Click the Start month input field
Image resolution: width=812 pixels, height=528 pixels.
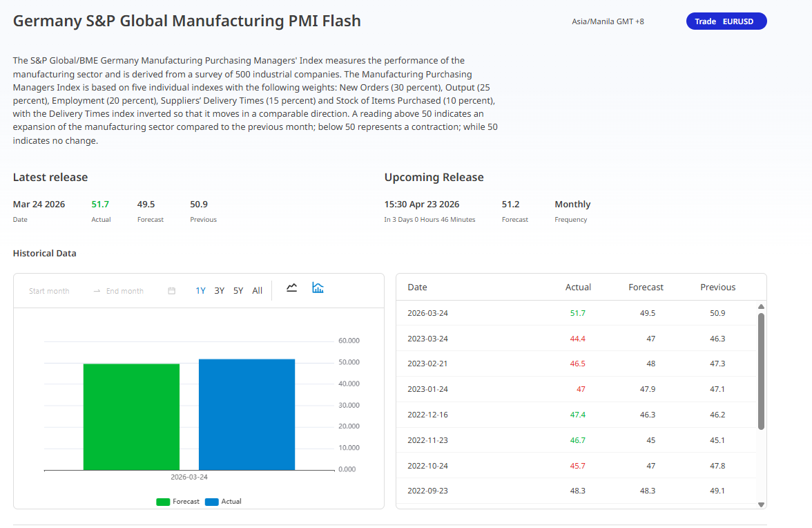[x=50, y=291]
